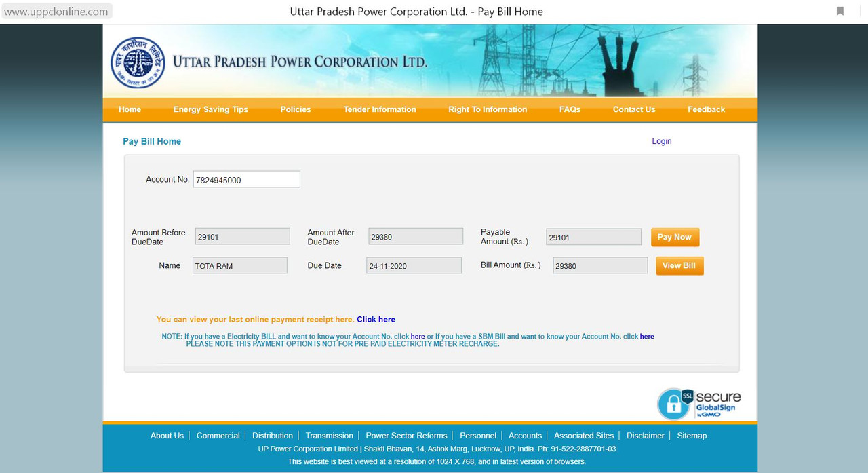This screenshot has height=473, width=868.
Task: Open the Feedback menu item
Action: click(706, 109)
